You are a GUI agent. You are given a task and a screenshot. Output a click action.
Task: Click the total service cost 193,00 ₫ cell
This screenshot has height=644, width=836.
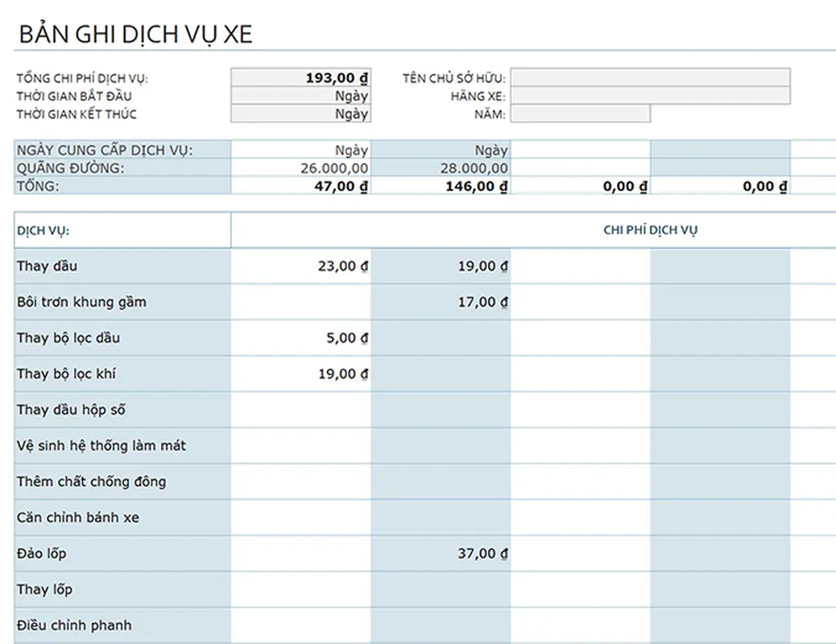(x=300, y=78)
